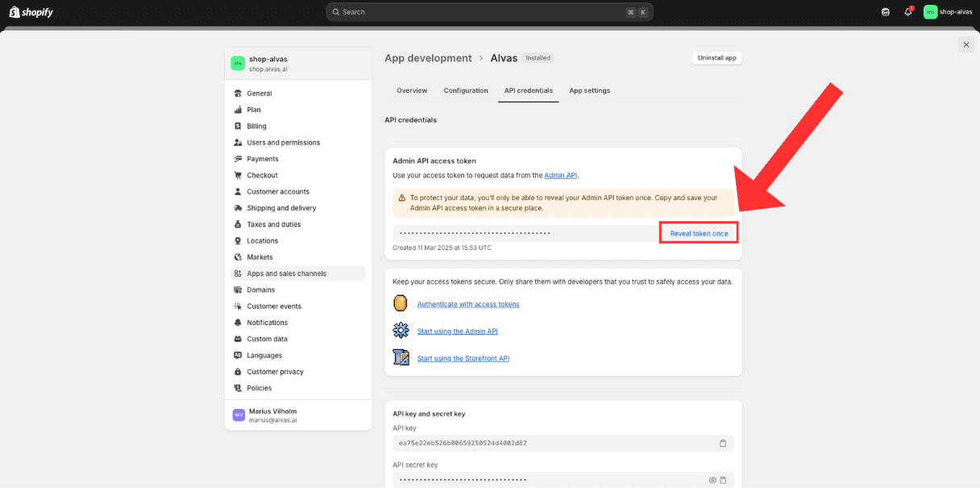Open the shop-alvas account menu in the top bar
Screen dimensions: 980x488
click(x=948, y=12)
